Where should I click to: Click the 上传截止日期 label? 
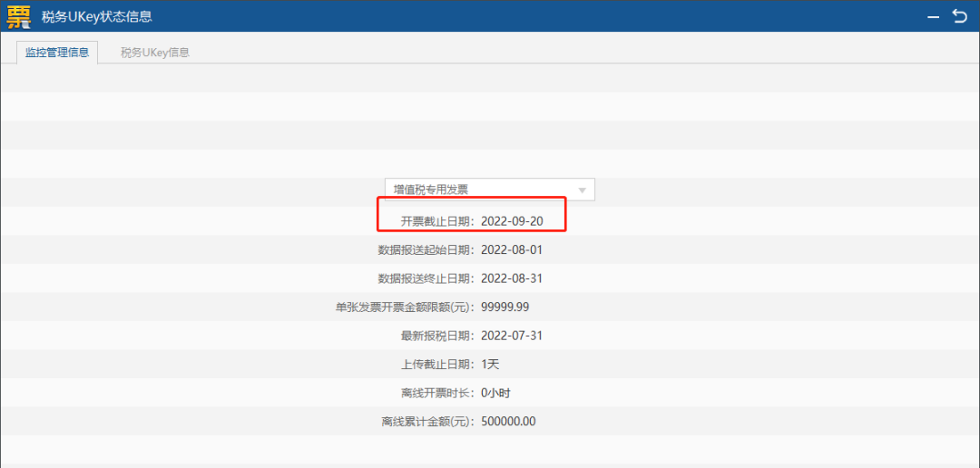click(x=439, y=365)
